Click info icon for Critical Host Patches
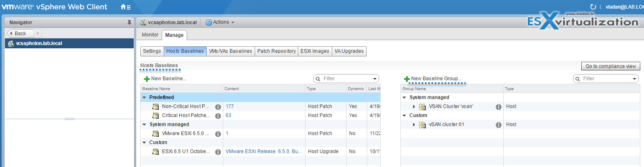Image resolution: width=644 pixels, height=167 pixels. point(218,116)
